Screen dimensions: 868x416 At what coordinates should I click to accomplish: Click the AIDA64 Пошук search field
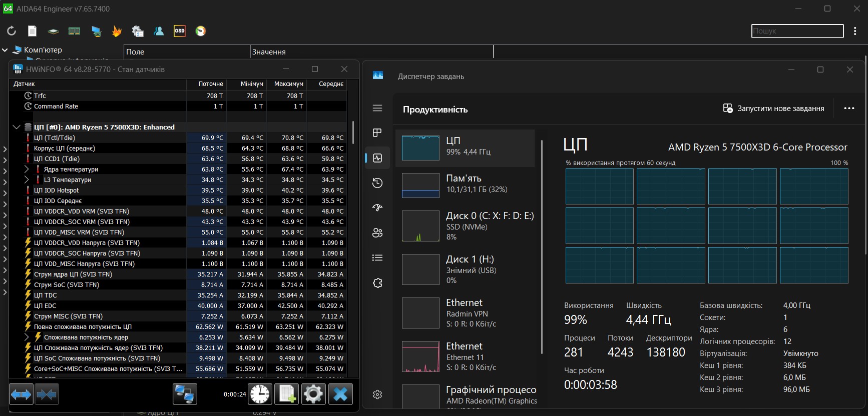[x=797, y=31]
